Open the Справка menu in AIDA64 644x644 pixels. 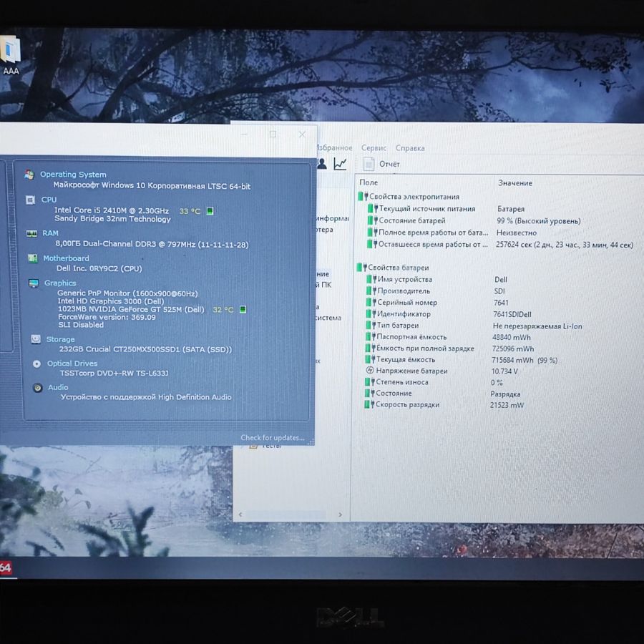(410, 148)
